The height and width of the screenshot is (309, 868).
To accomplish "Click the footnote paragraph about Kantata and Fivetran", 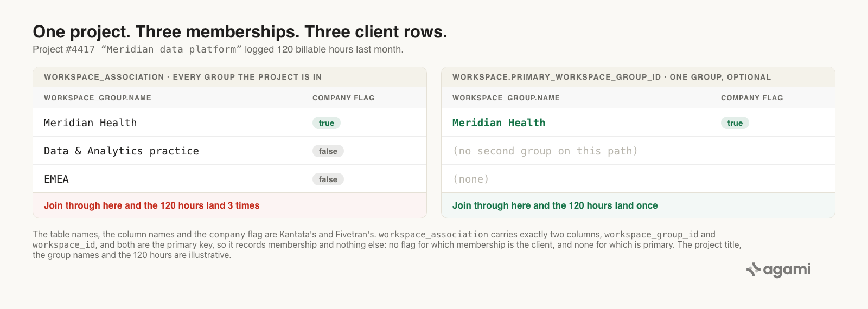I will [387, 244].
